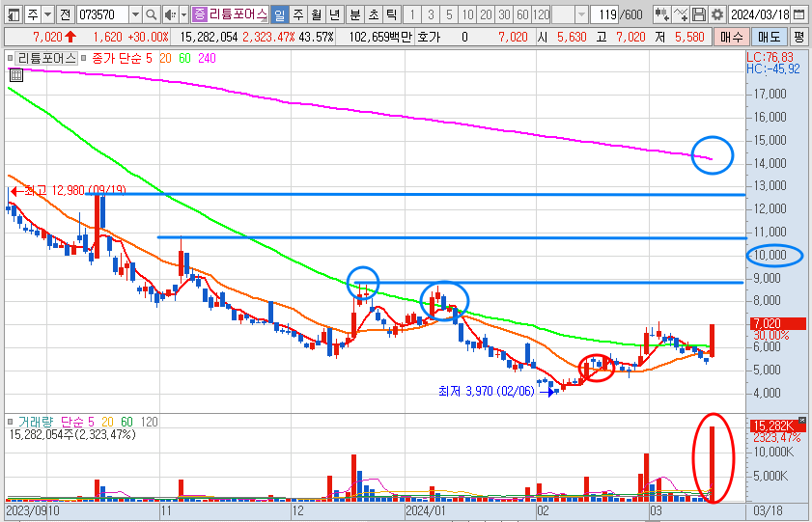Click the 5,630 opening price value

[572, 37]
